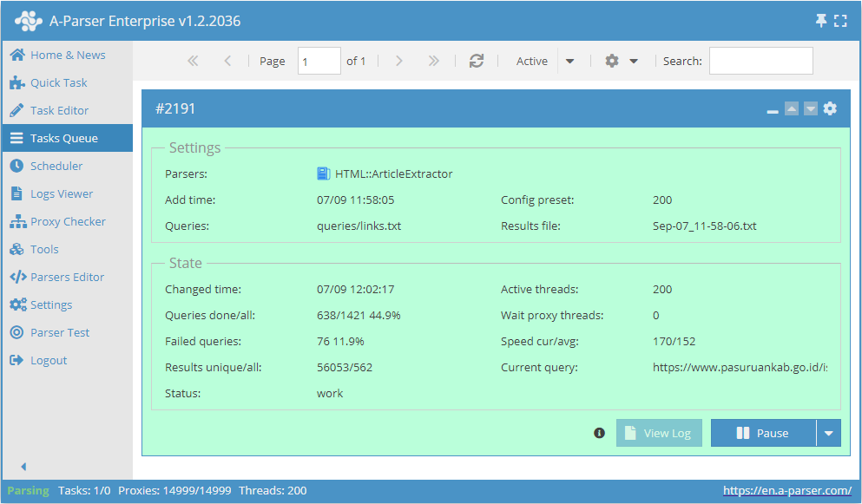862x504 pixels.
Task: Move task #2191 up in queue
Action: click(x=791, y=108)
